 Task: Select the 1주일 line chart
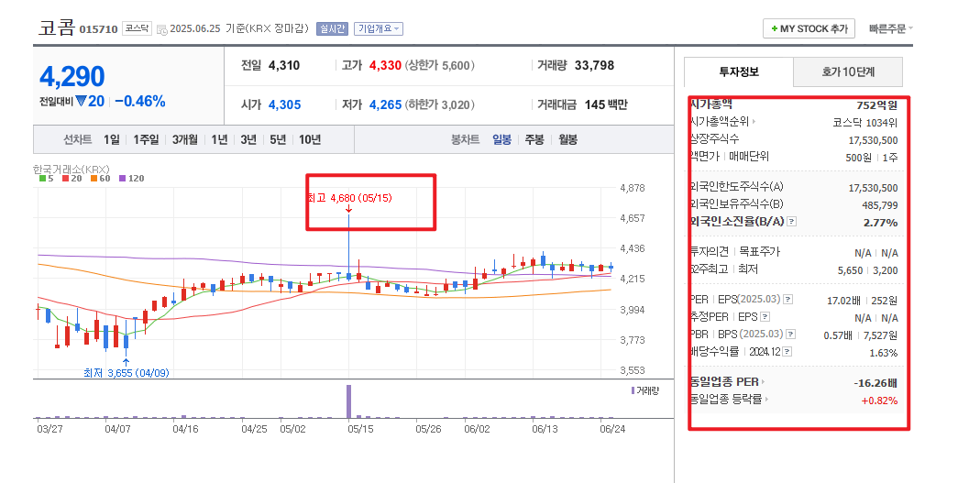pyautogui.click(x=146, y=139)
